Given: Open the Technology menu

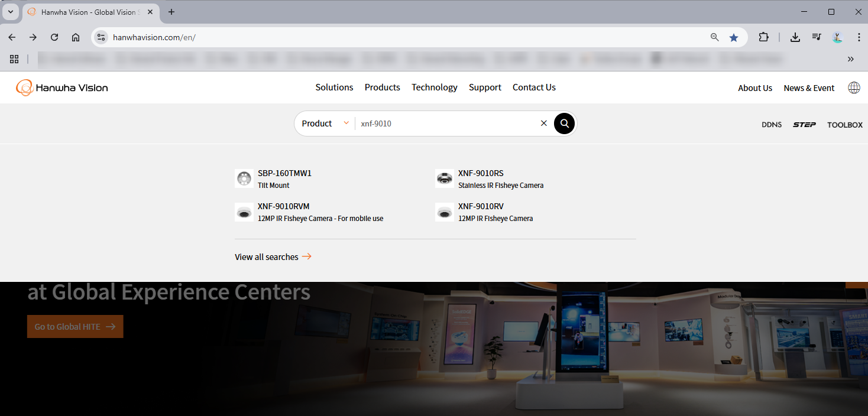Looking at the screenshot, I should coord(435,87).
